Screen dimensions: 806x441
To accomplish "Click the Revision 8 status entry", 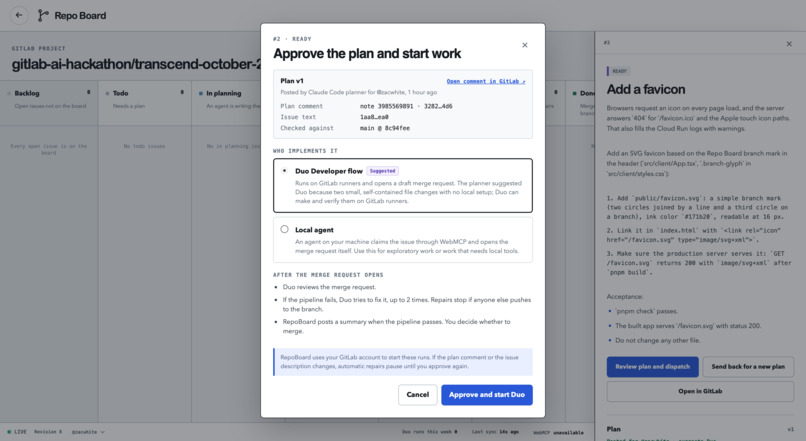I will point(48,432).
